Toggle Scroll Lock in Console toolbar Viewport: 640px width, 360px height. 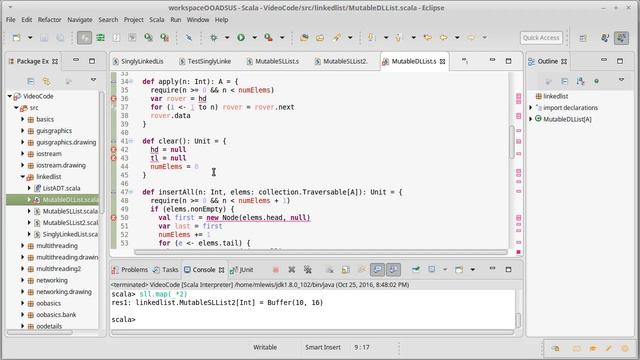tap(346, 270)
